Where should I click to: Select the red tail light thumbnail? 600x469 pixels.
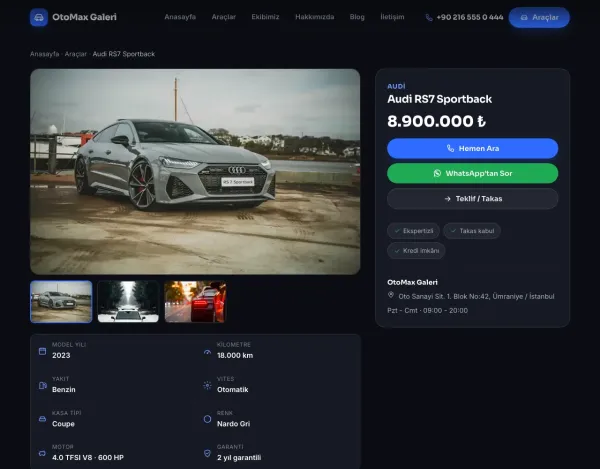pos(195,302)
